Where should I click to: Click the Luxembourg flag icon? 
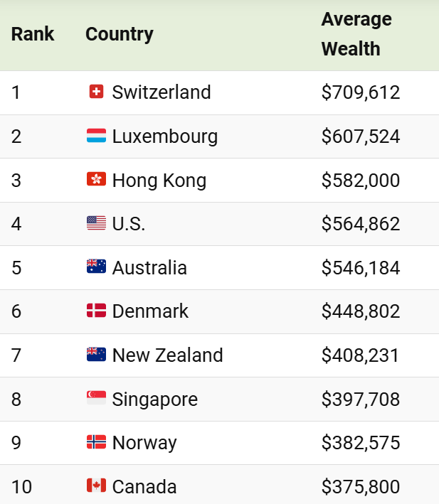[96, 136]
